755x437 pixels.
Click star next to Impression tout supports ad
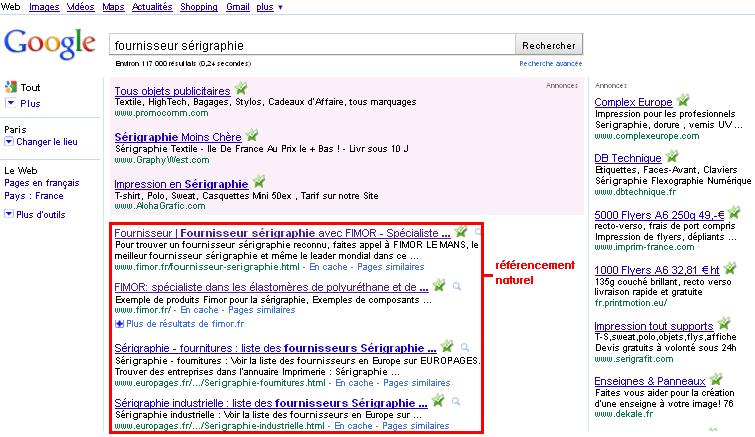(x=724, y=323)
